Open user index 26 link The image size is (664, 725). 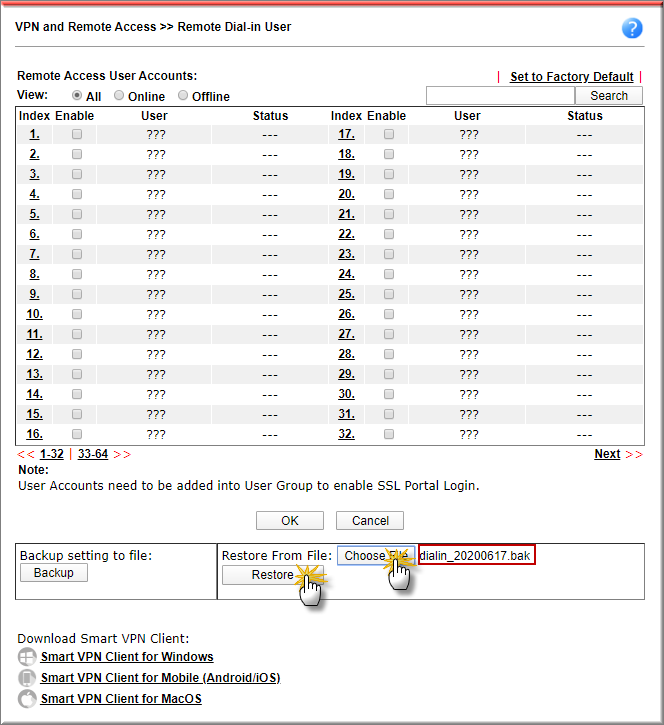(346, 314)
